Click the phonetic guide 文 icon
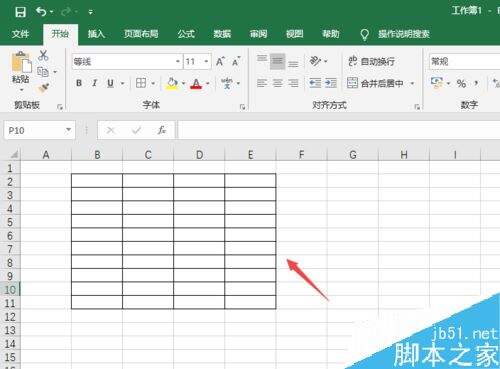The width and height of the screenshot is (500, 369). pyautogui.click(x=227, y=83)
